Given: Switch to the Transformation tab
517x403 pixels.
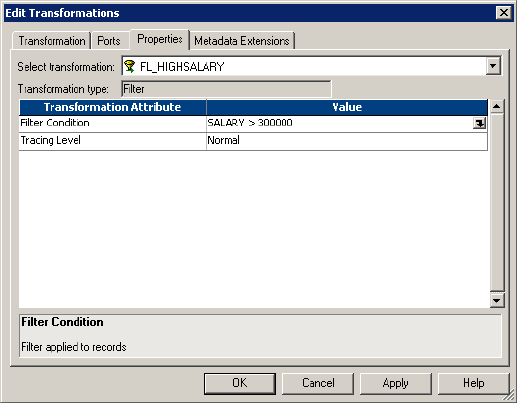Looking at the screenshot, I should [52, 41].
